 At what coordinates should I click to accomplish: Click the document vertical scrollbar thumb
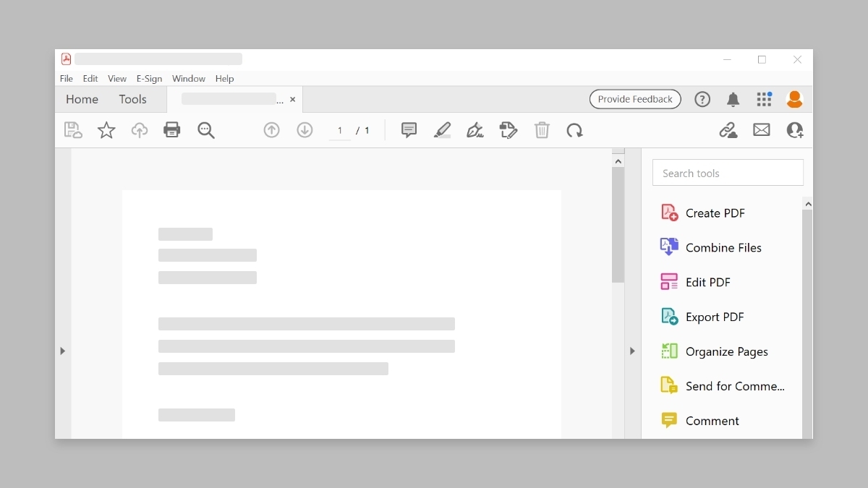click(x=618, y=225)
